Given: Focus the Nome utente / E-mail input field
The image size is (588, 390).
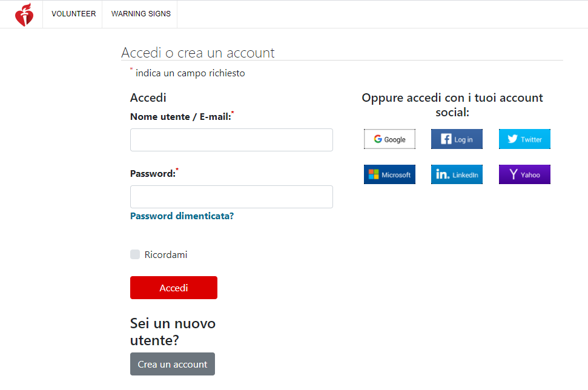Looking at the screenshot, I should pos(231,140).
